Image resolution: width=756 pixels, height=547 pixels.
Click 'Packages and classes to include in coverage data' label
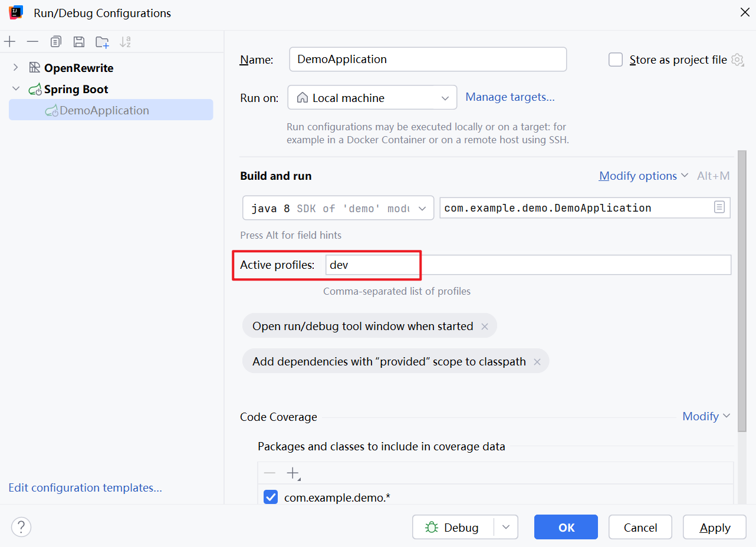(x=382, y=446)
